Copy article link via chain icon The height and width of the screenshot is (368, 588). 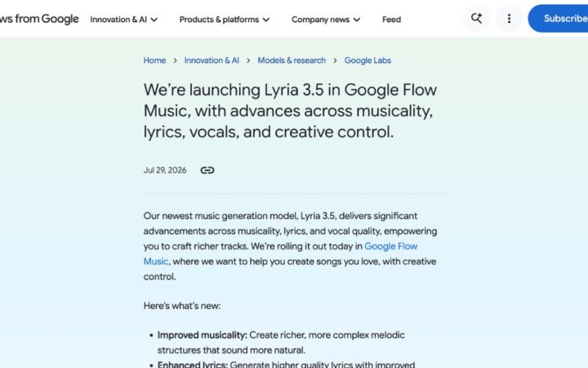click(x=207, y=170)
